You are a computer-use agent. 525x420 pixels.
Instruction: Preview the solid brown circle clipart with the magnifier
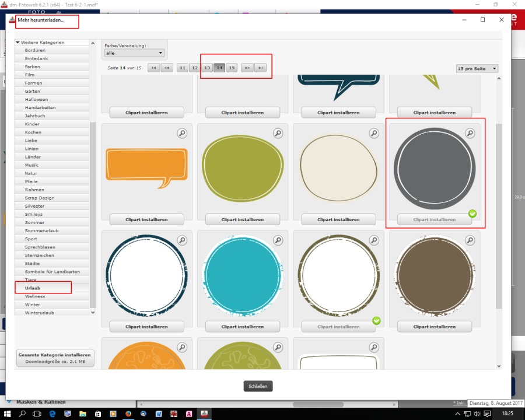point(470,240)
